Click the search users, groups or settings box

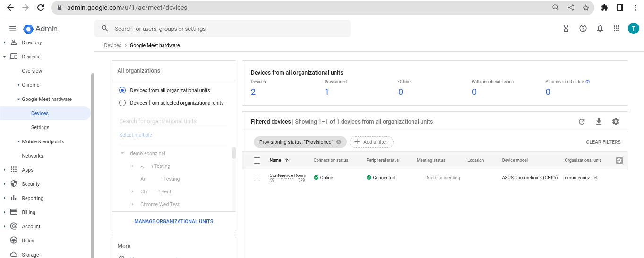223,29
